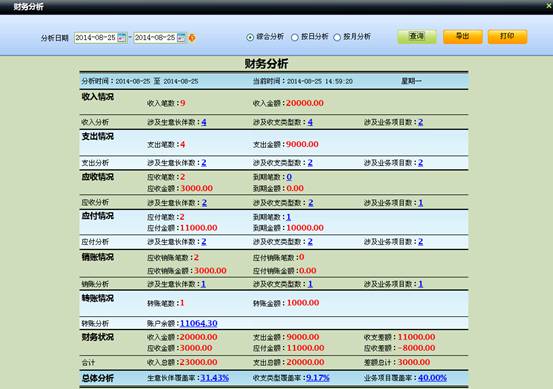Open 收支类型覆盖率 9.17% link
553x389 pixels.
click(317, 378)
